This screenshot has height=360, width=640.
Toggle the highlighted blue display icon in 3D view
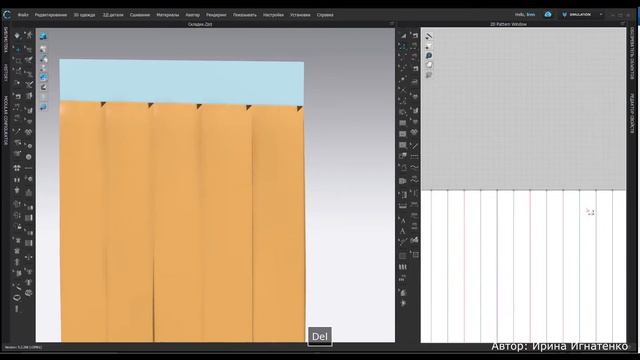pos(43,77)
